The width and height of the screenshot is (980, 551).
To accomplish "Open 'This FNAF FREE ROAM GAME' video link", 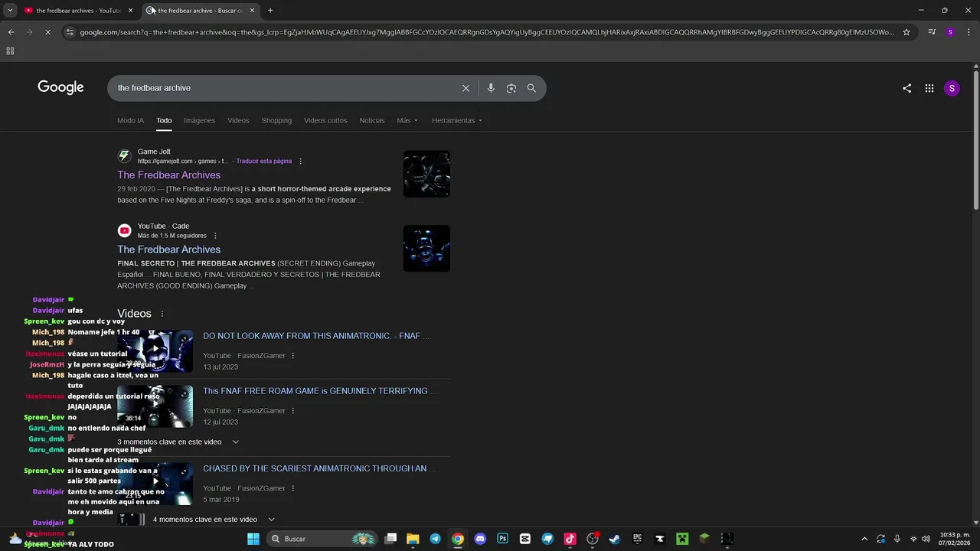I will (320, 391).
